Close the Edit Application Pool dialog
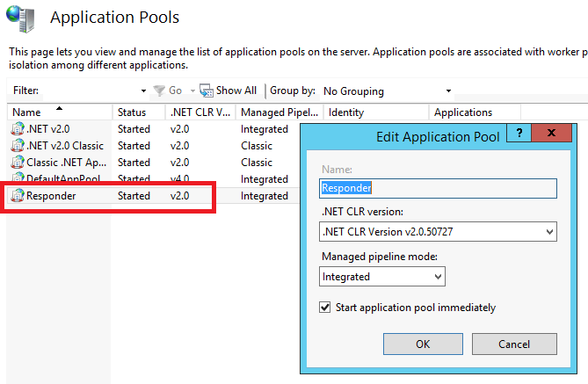This screenshot has height=384, width=588. [550, 134]
